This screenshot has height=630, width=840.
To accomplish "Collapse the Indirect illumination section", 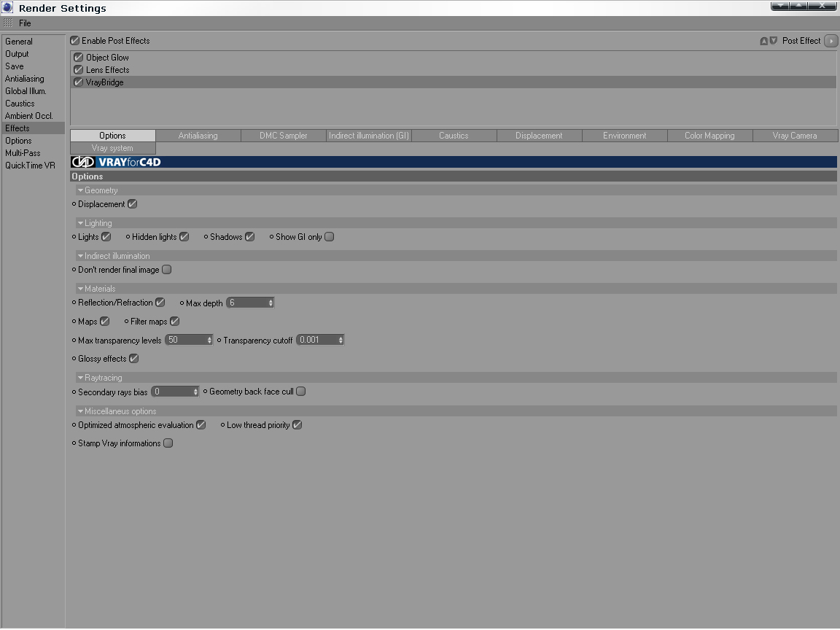I will pos(80,256).
